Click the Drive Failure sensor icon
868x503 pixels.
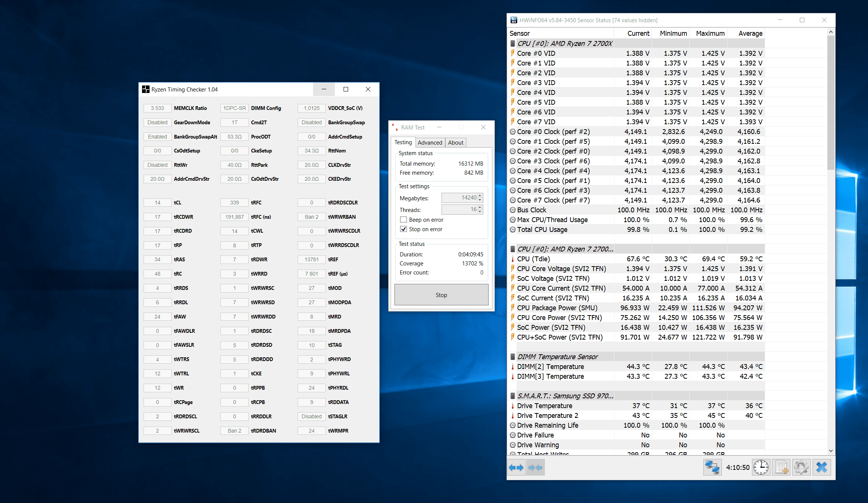click(513, 435)
